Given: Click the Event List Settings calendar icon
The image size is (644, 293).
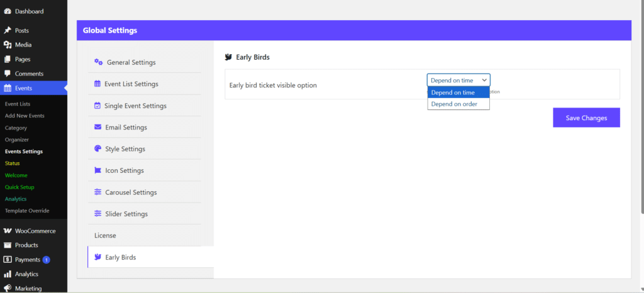Looking at the screenshot, I should point(97,84).
